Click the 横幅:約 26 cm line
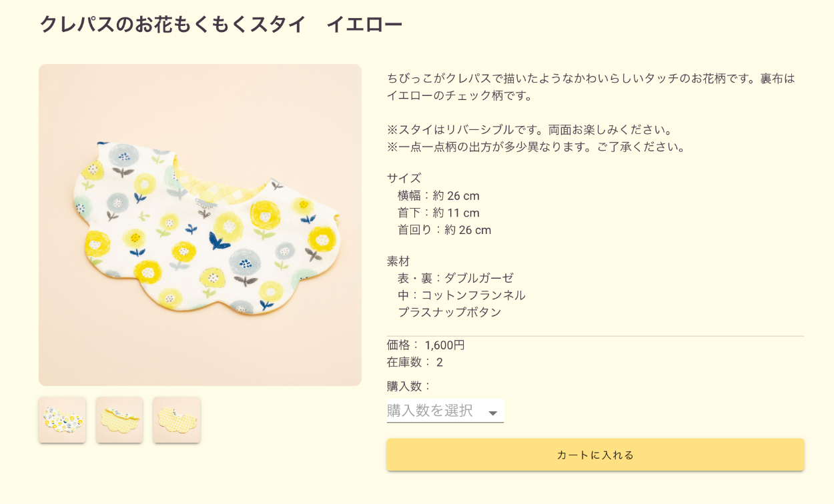The image size is (834, 504). (x=438, y=196)
